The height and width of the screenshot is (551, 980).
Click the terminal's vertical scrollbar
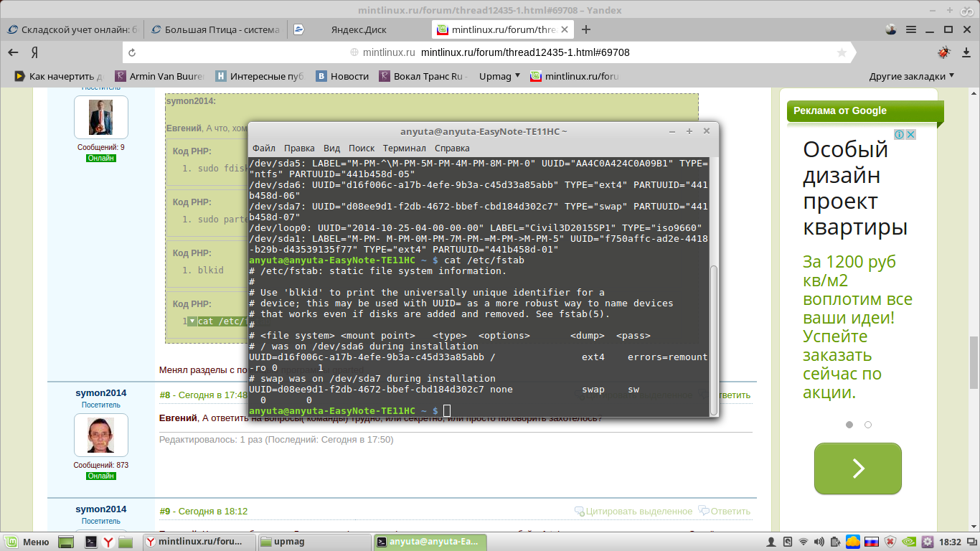click(x=713, y=337)
